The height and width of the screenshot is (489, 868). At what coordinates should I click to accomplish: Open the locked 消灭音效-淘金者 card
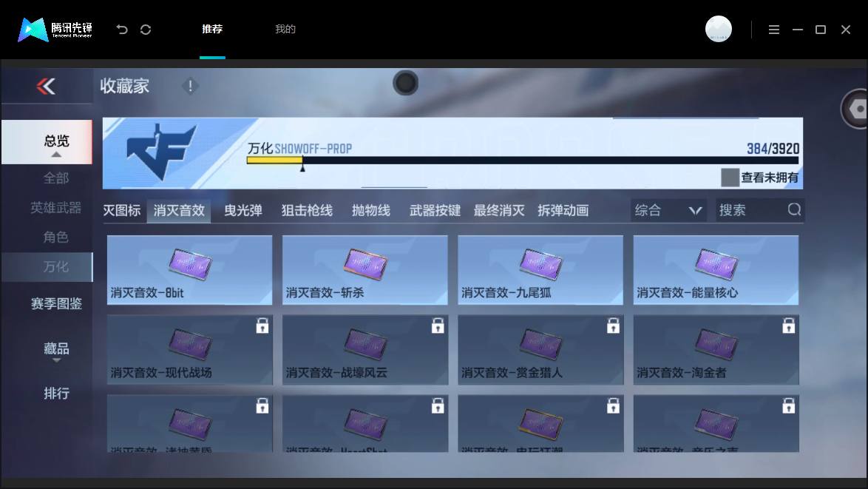pos(716,350)
